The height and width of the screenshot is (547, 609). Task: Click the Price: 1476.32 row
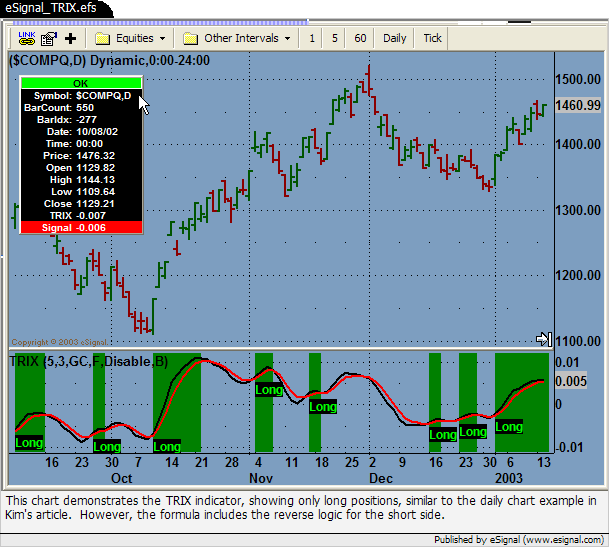pos(81,156)
